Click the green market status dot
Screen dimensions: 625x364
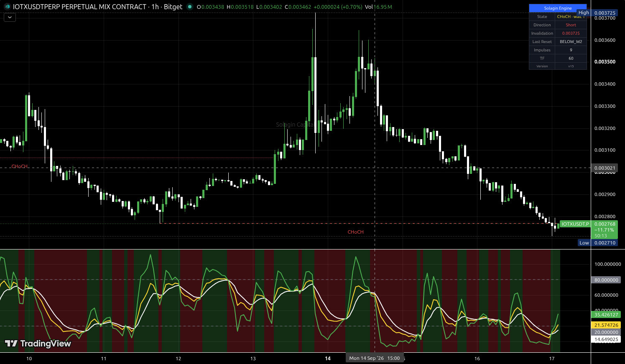pos(190,7)
